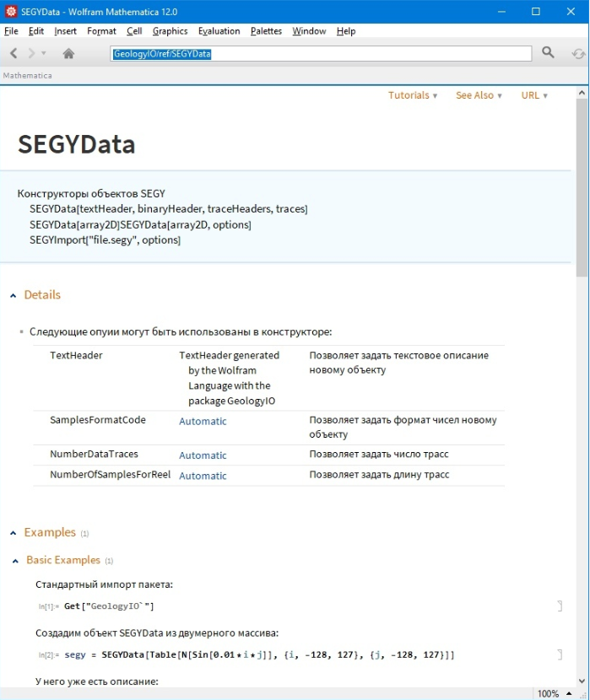Open navigation history dropdown arrow
Screen dimensions: 590x700
click(x=44, y=54)
